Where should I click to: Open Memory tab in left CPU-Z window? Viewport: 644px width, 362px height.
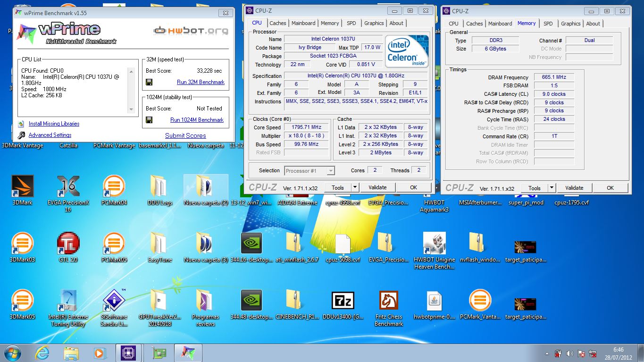tap(330, 23)
